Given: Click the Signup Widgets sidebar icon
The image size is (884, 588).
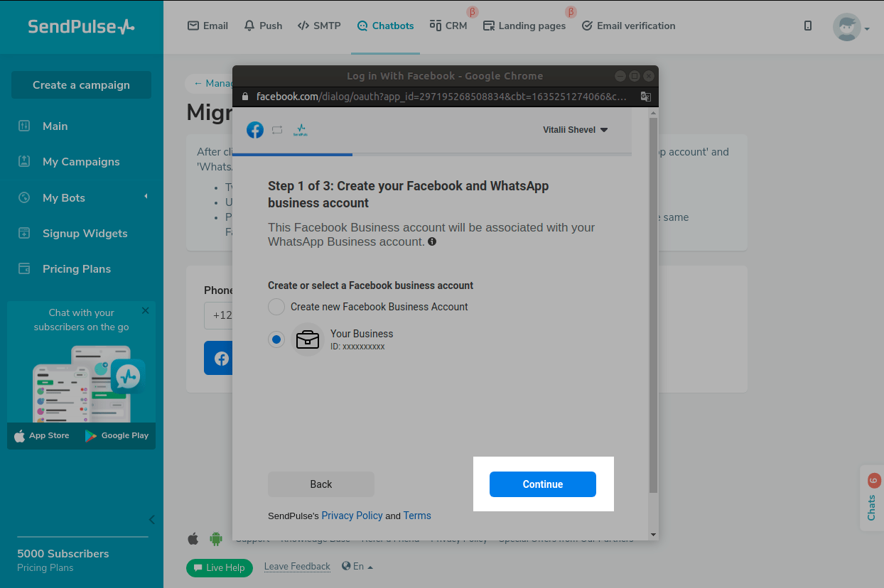Looking at the screenshot, I should [24, 233].
